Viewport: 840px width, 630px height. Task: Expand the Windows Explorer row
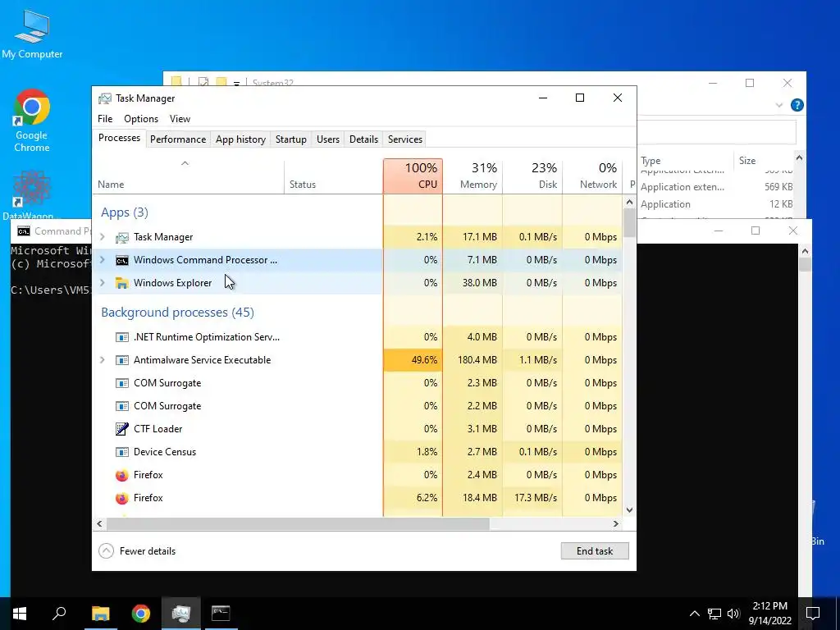[x=103, y=283]
